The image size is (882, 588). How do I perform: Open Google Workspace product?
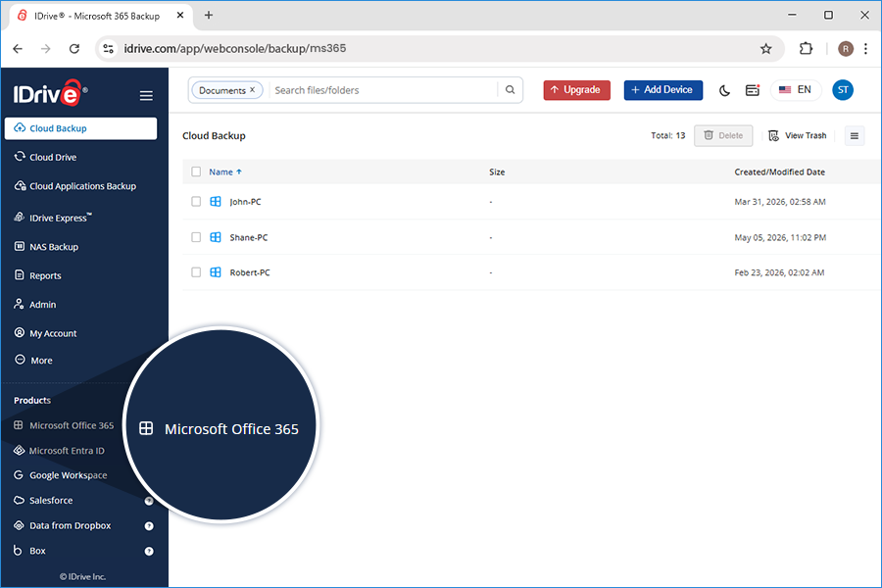[x=60, y=475]
